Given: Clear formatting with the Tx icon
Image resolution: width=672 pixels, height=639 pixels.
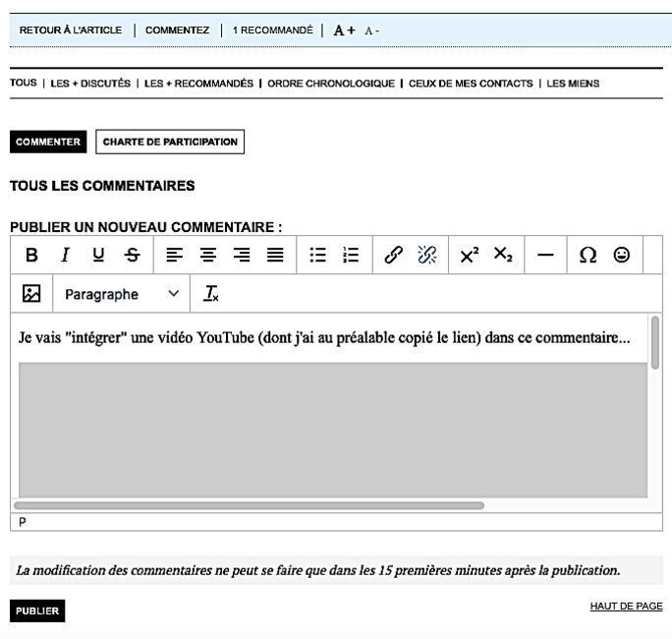Looking at the screenshot, I should 211,293.
